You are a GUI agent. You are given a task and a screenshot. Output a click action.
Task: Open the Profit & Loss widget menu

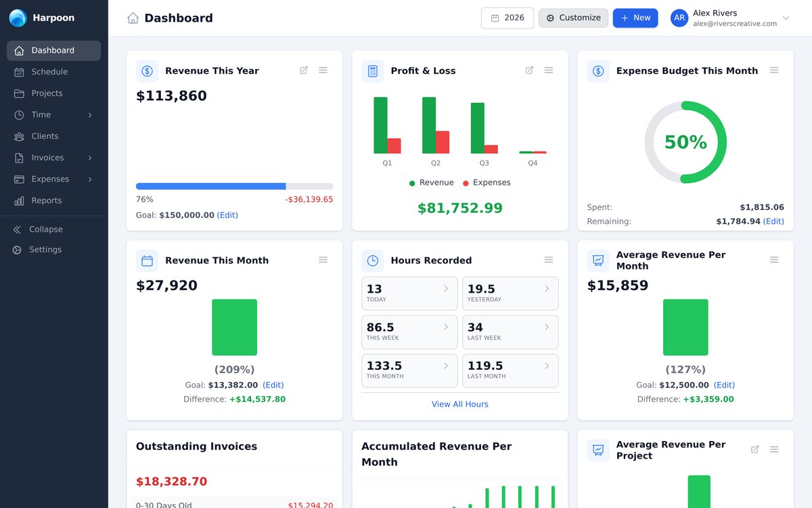[x=549, y=70]
